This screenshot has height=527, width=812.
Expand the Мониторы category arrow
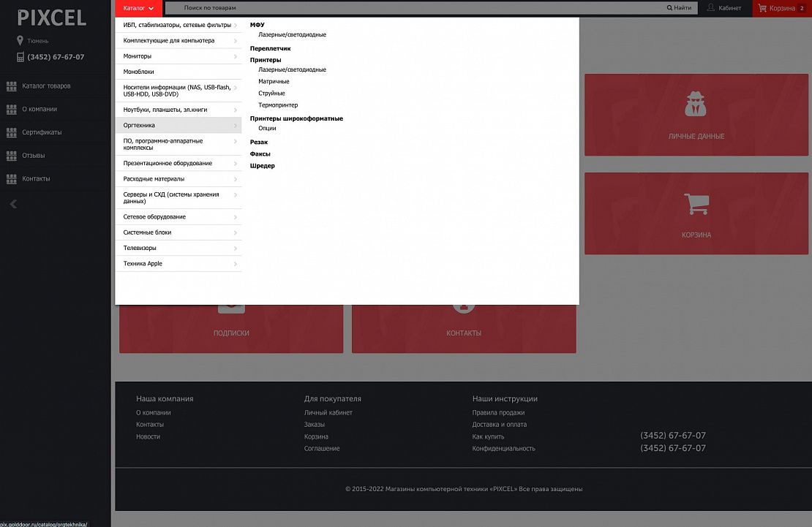pos(236,56)
